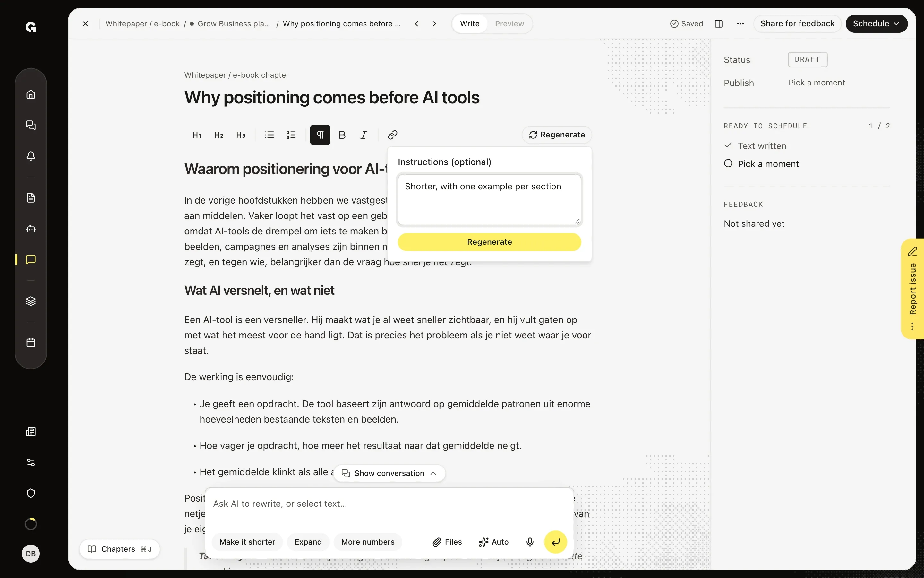Open the conversations icon in sidebar

pyautogui.click(x=30, y=125)
